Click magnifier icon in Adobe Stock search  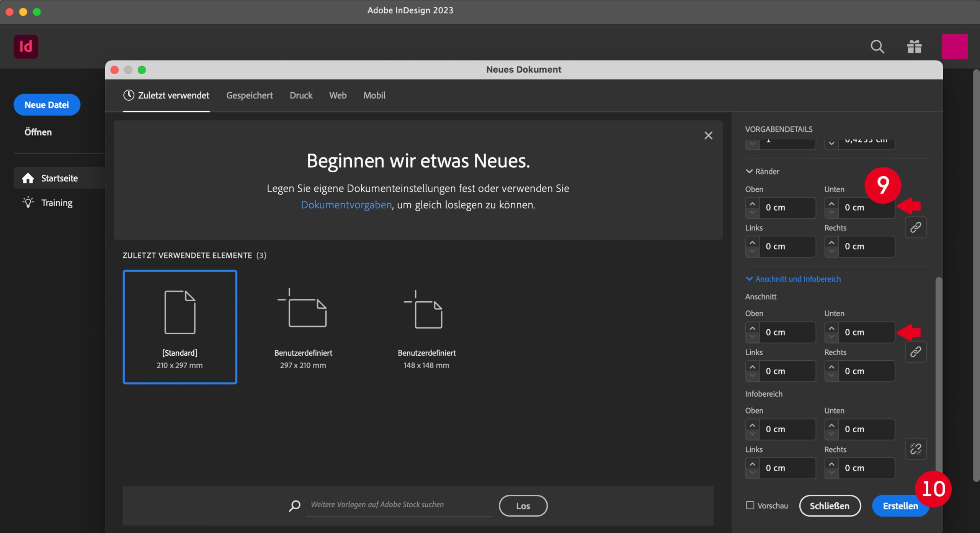point(294,505)
